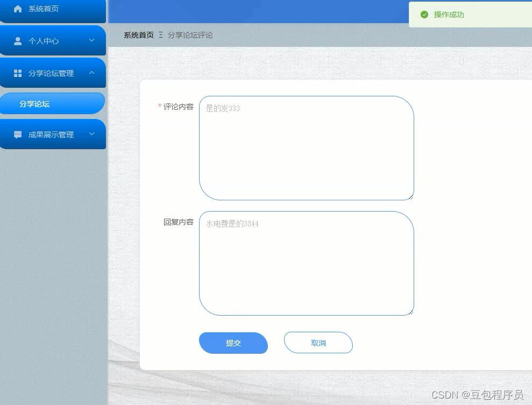Click the breadcrumb list icon after 系统首页
This screenshot has width=532, height=405.
160,35
